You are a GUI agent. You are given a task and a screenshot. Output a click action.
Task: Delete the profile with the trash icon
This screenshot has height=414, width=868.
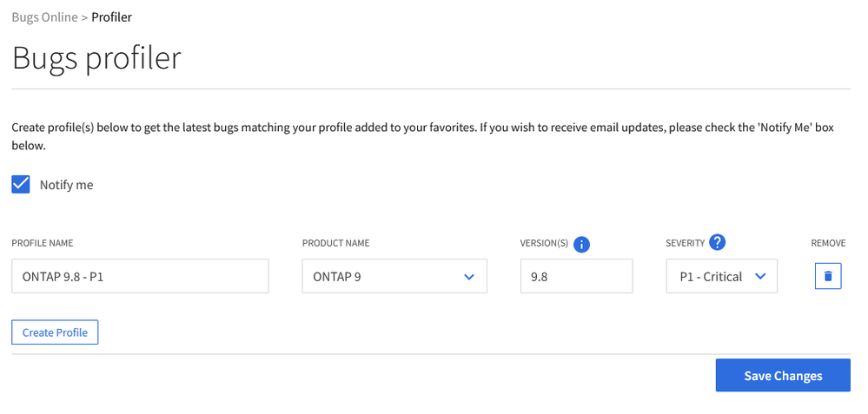(x=828, y=276)
